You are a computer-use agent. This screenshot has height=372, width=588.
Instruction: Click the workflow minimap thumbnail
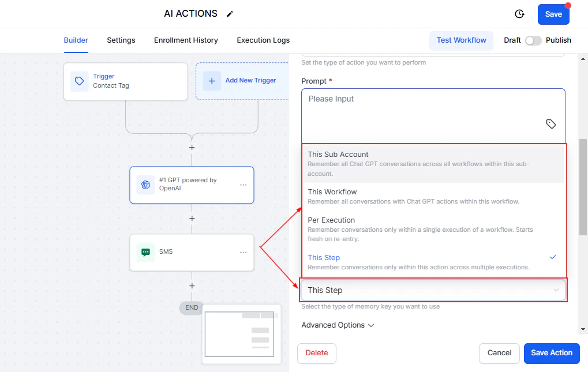pyautogui.click(x=241, y=334)
